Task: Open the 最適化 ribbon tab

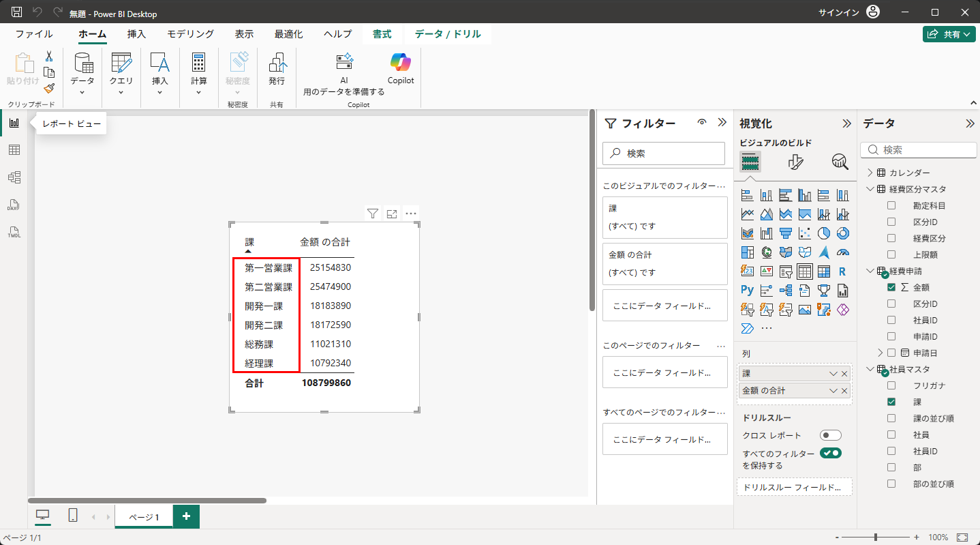Action: coord(289,34)
